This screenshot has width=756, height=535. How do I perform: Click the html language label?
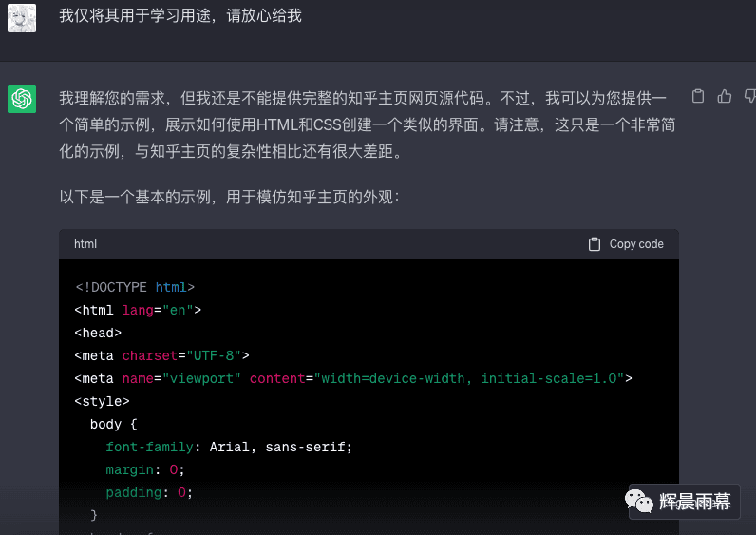[85, 244]
